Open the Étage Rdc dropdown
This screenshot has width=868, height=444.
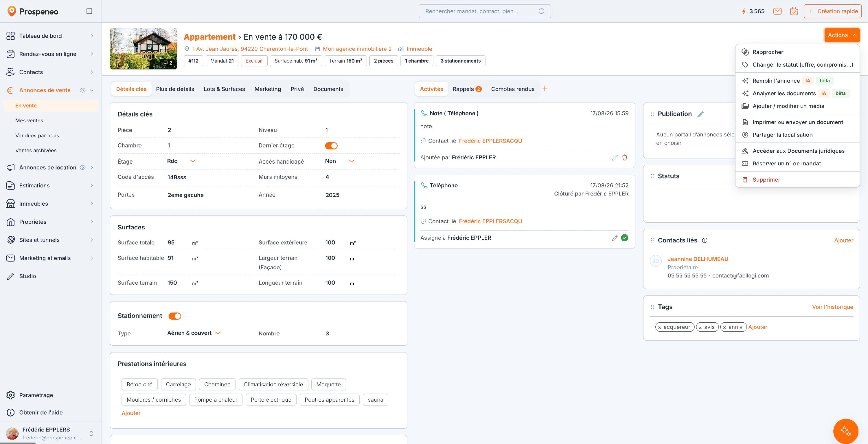click(181, 161)
